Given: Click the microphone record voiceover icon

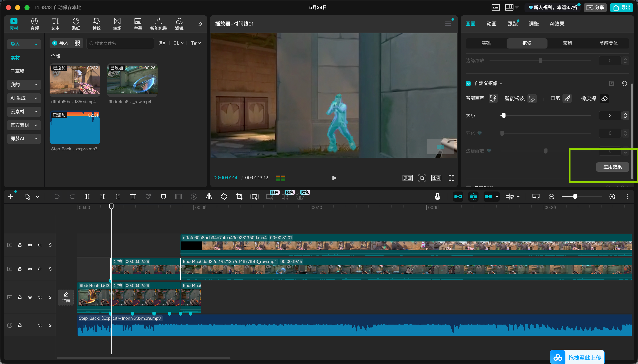Looking at the screenshot, I should [437, 197].
